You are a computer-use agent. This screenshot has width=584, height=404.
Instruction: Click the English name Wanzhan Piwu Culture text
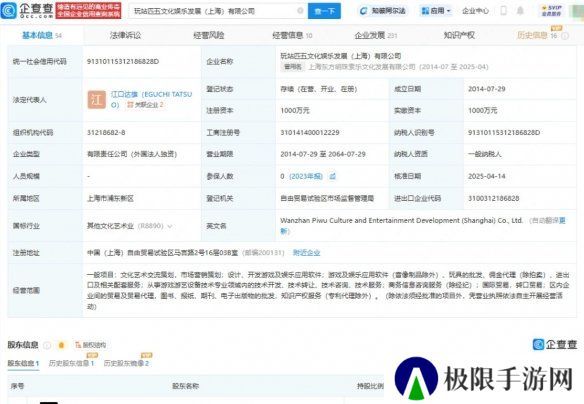402,220
